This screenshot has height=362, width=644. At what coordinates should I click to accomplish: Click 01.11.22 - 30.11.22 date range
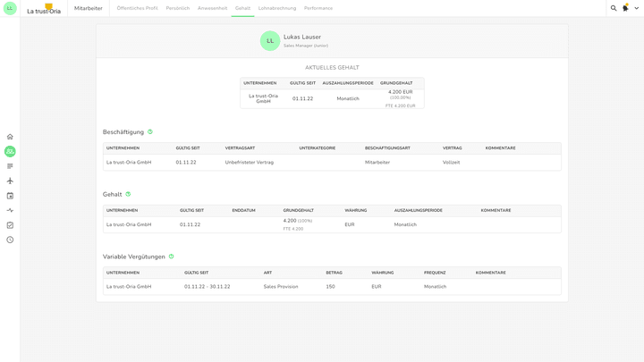point(207,287)
